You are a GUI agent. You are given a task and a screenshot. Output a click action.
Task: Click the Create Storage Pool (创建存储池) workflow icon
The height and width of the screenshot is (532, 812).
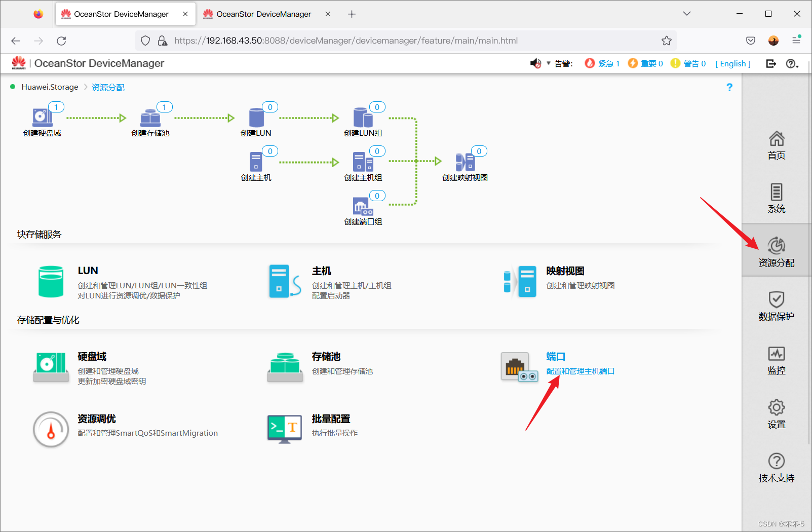tap(150, 118)
